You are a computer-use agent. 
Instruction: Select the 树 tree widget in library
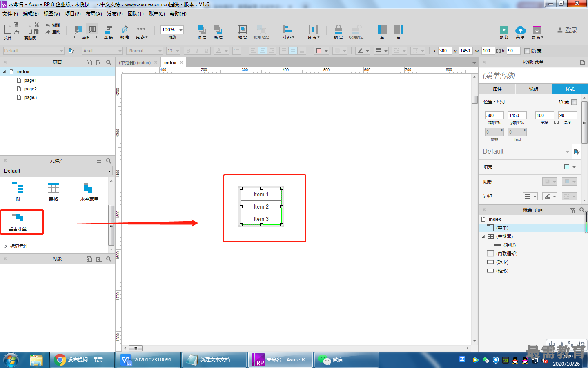[x=18, y=192]
